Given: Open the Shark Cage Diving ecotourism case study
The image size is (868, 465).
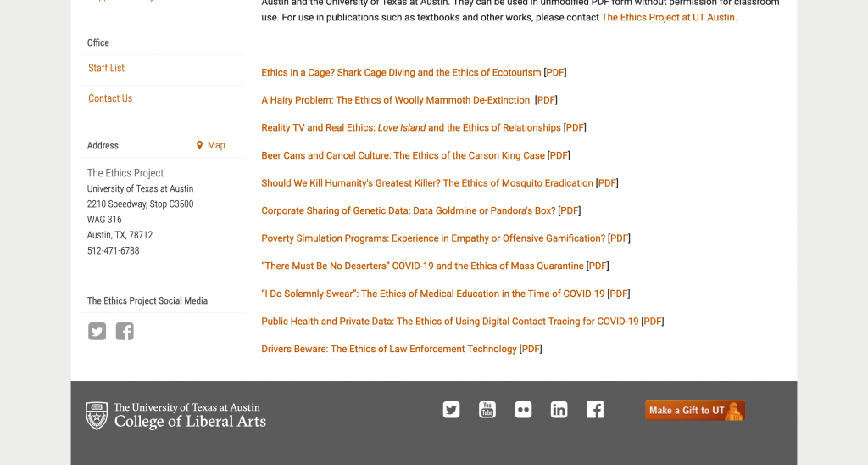Looking at the screenshot, I should [401, 73].
